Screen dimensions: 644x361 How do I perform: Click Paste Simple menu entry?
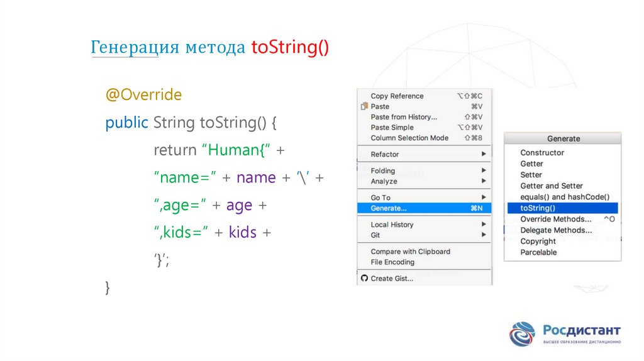(x=392, y=128)
